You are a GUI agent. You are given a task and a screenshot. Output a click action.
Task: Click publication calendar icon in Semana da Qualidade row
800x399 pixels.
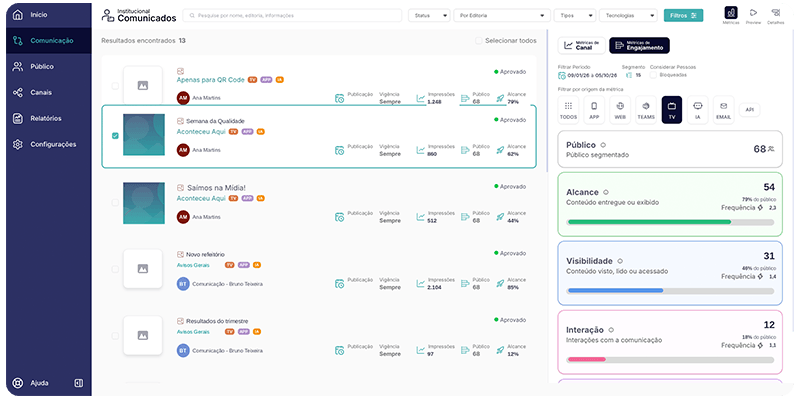(x=339, y=150)
